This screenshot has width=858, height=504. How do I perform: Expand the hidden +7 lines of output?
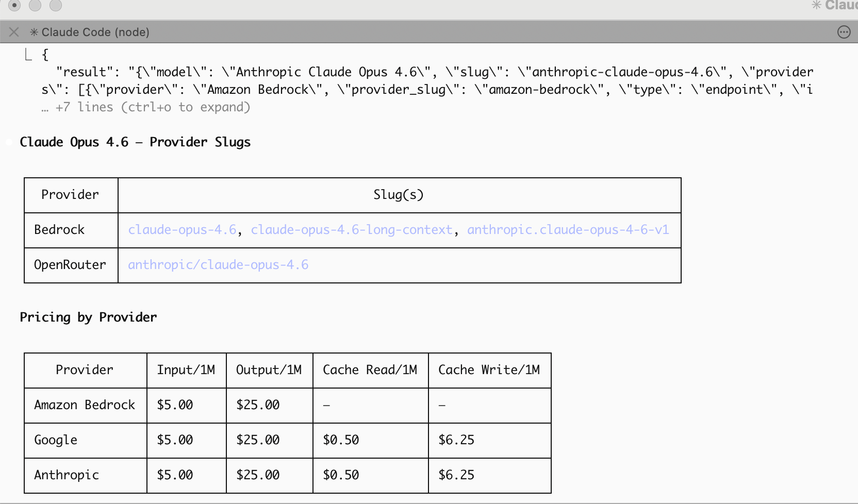point(146,107)
